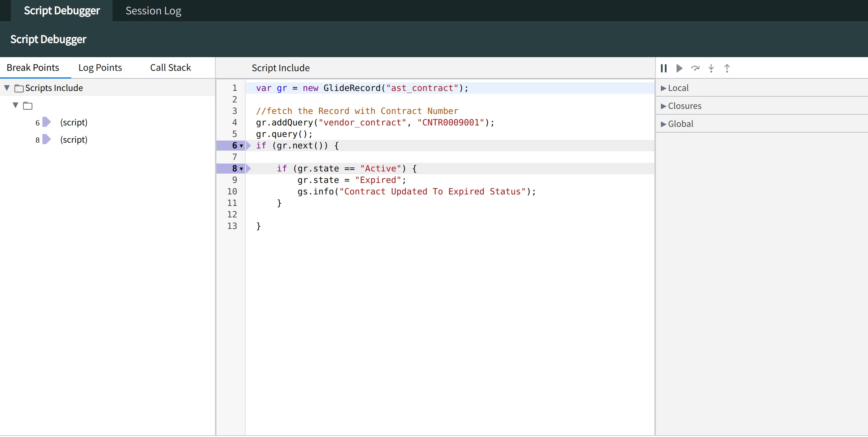
Task: Click the Scripts Include folder icon
Action: tap(19, 88)
